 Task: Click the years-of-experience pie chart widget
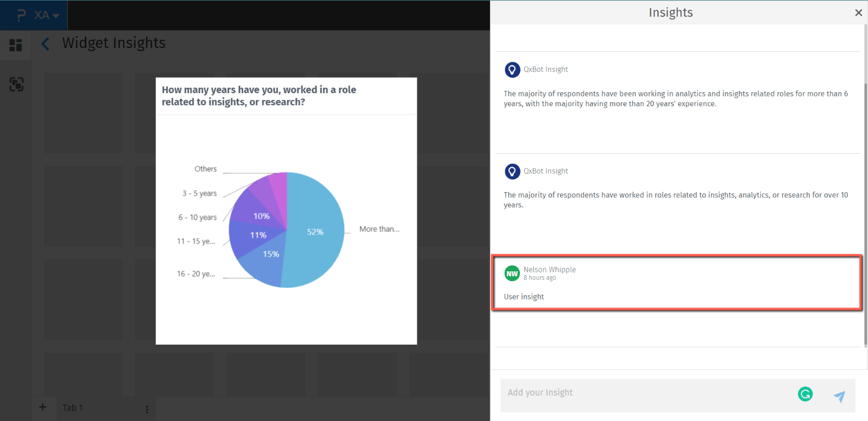click(286, 210)
